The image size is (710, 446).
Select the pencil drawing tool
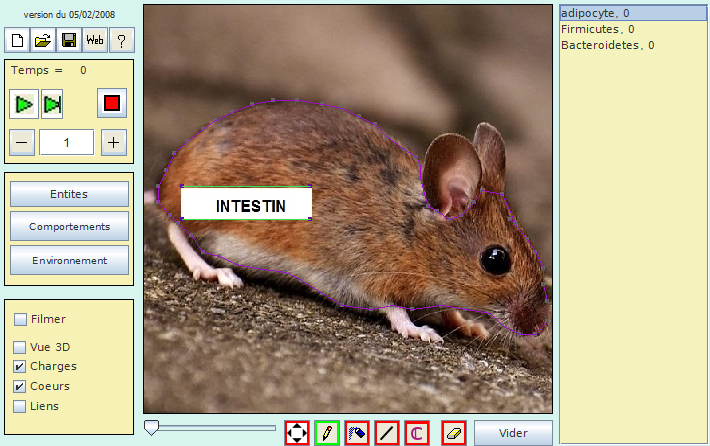coord(327,433)
